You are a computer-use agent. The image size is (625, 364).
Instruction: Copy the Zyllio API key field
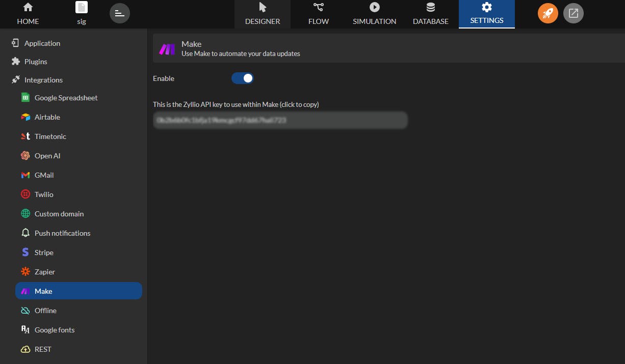pyautogui.click(x=280, y=120)
